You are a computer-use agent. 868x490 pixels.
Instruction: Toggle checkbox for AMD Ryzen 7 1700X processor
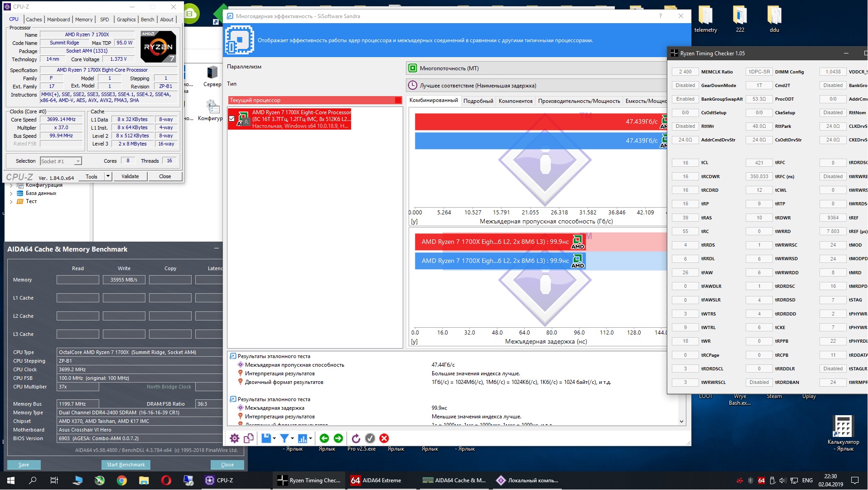[x=232, y=119]
